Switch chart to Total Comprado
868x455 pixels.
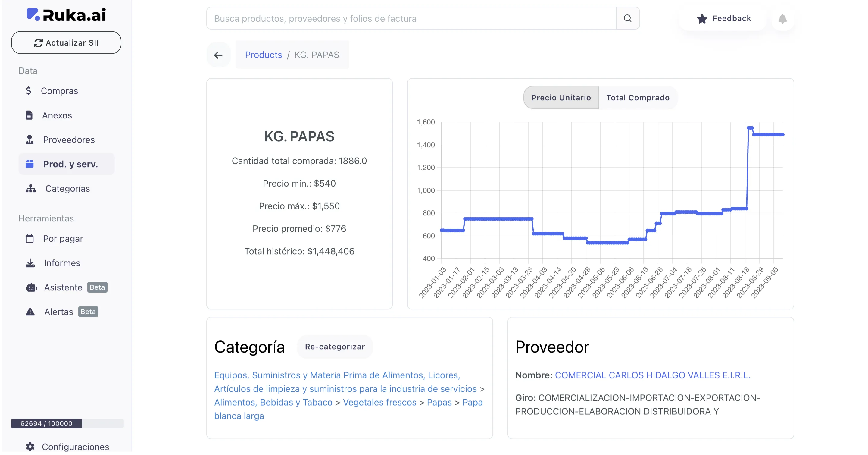[x=638, y=97]
